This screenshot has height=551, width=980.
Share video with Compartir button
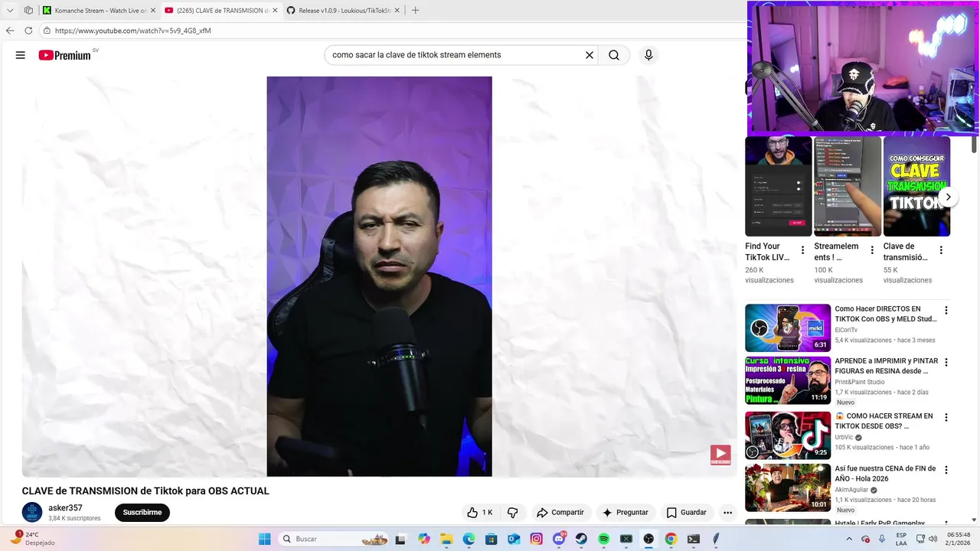tap(560, 513)
